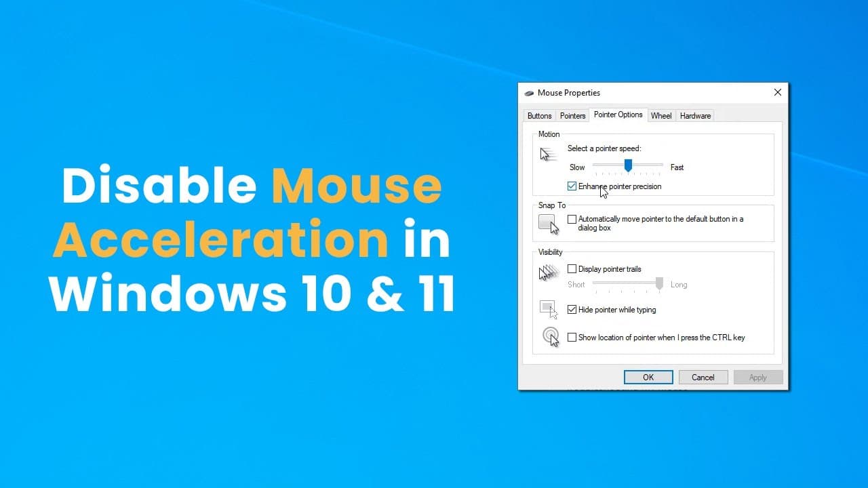
Task: Select the Pointer Options tab
Action: click(618, 115)
